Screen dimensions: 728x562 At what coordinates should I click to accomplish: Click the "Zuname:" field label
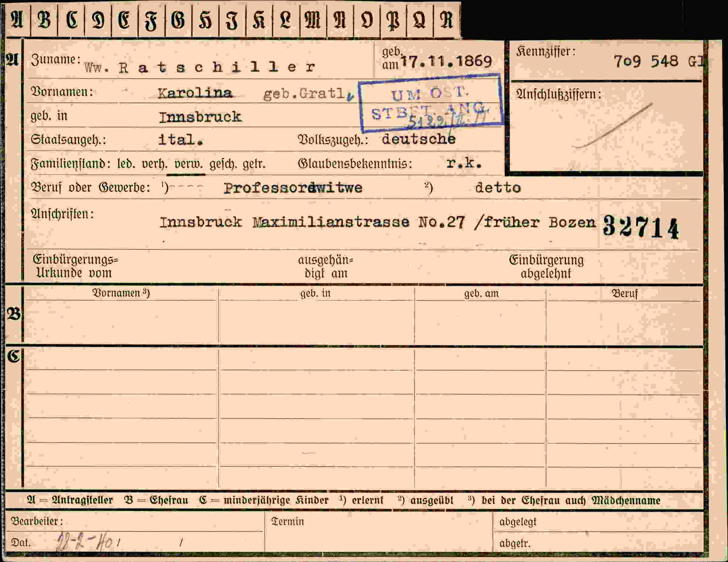tap(56, 60)
